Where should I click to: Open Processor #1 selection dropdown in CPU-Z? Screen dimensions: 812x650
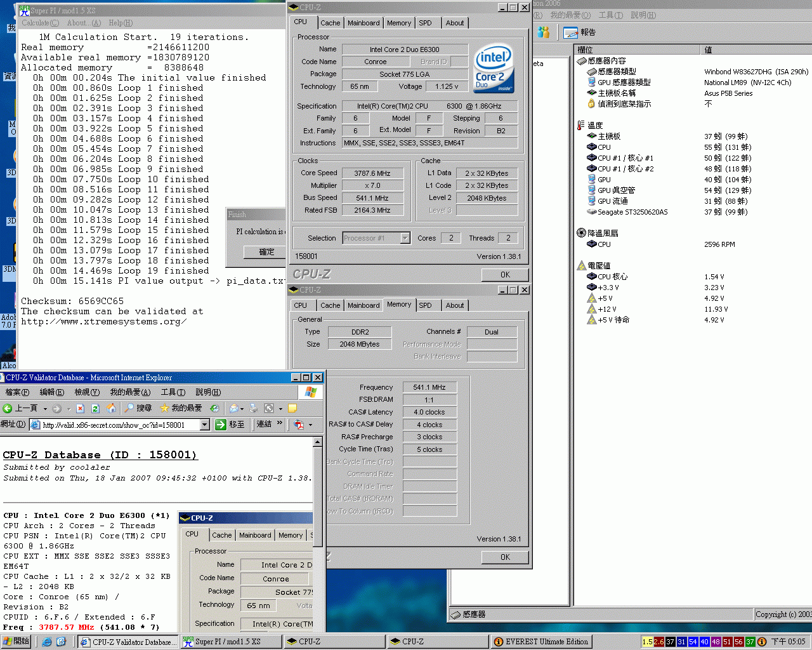pyautogui.click(x=405, y=238)
